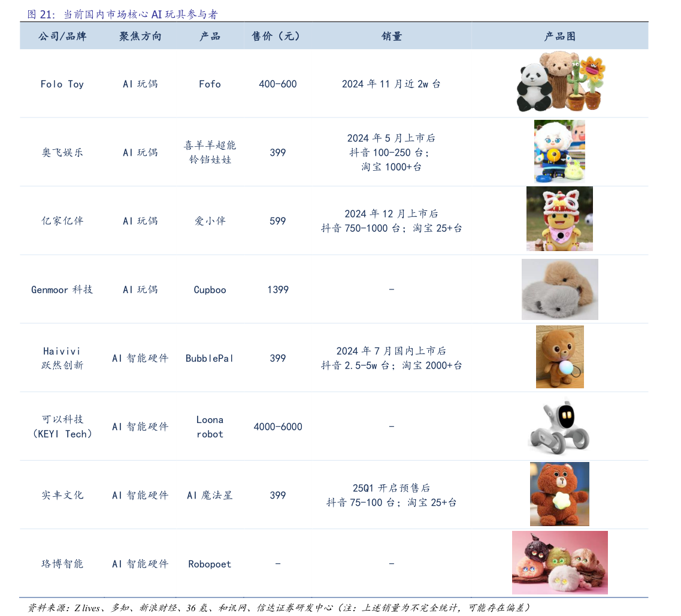The width and height of the screenshot is (681, 616).
Task: Click the Cupboo furry plush image
Action: pyautogui.click(x=559, y=289)
